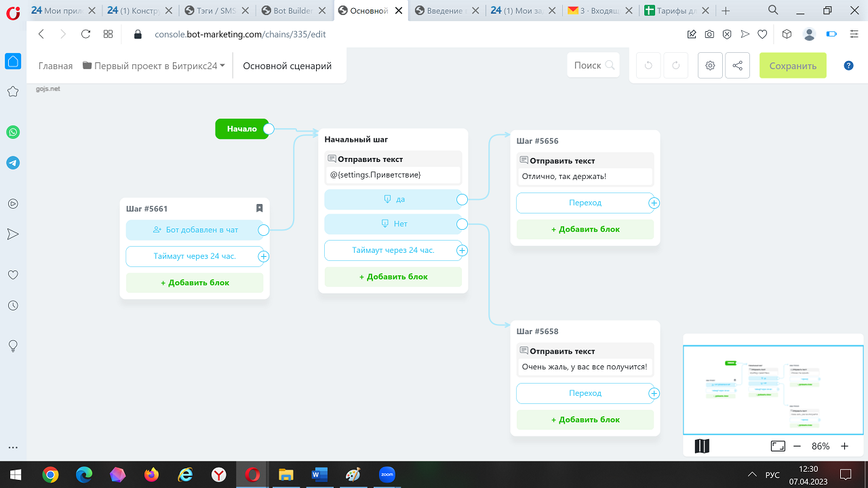Open Telegram in the Opera sidebar
The width and height of the screenshot is (868, 488).
click(13, 163)
